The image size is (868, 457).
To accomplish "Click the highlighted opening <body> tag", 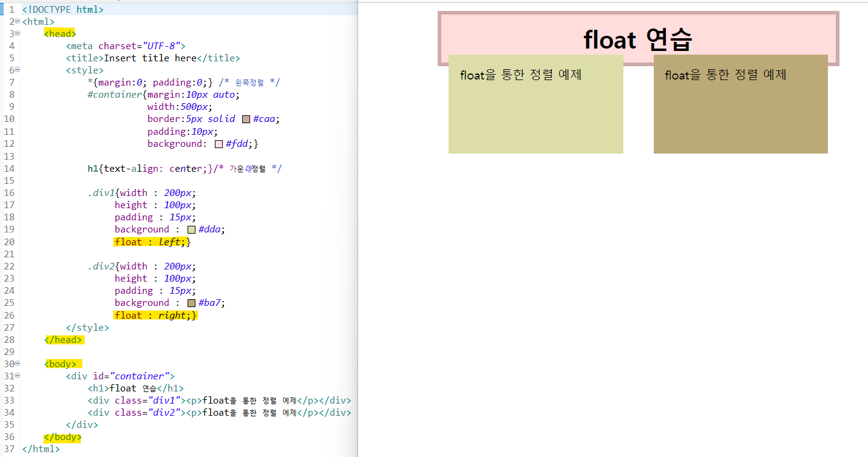I will (63, 364).
